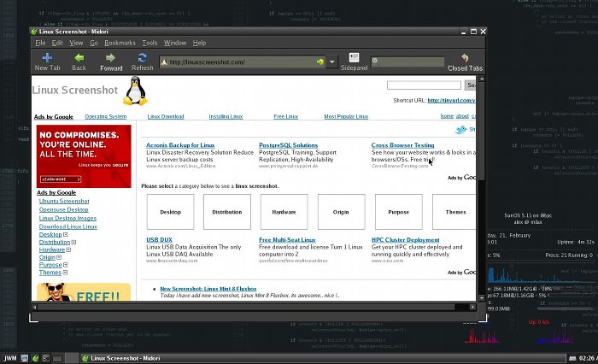Click the Acronis Backup for Linux ad link
Screen dimensions: 598x364
[180, 145]
